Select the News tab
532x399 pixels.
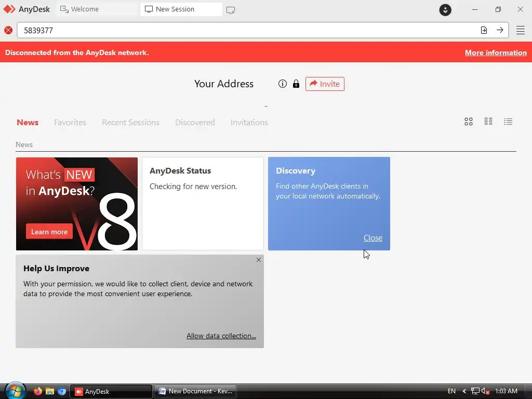28,123
